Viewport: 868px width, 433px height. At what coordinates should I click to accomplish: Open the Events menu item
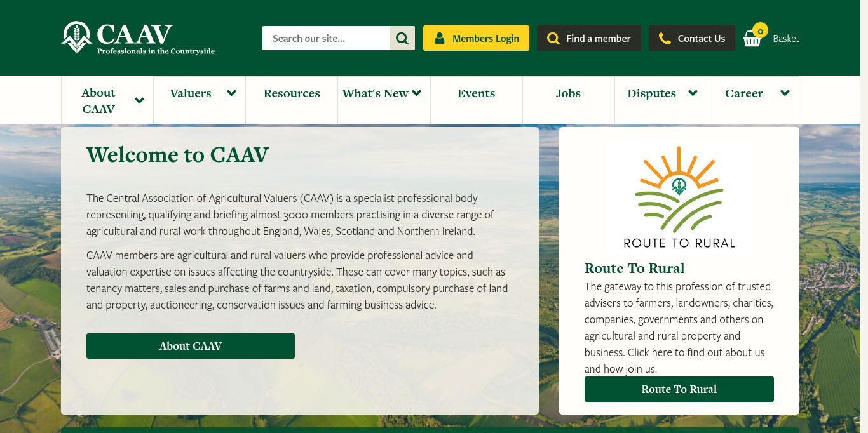point(476,93)
